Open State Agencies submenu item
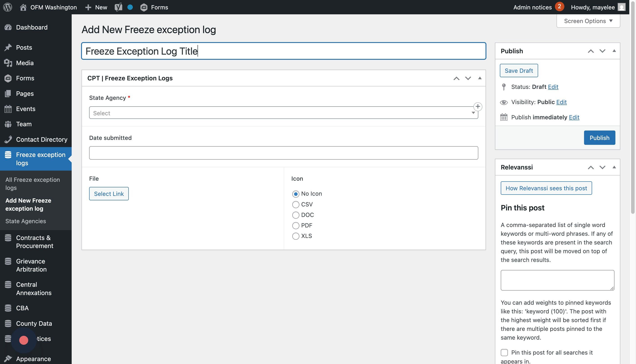This screenshot has height=364, width=636. 26,221
